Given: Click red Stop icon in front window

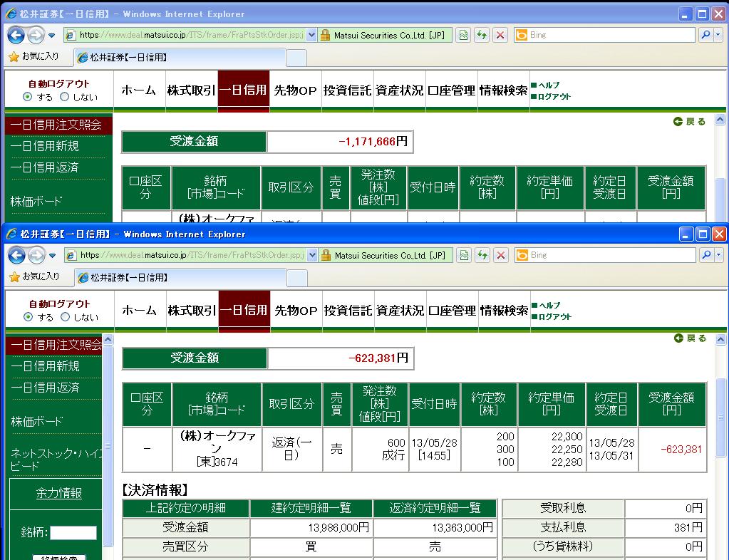Looking at the screenshot, I should 501,255.
